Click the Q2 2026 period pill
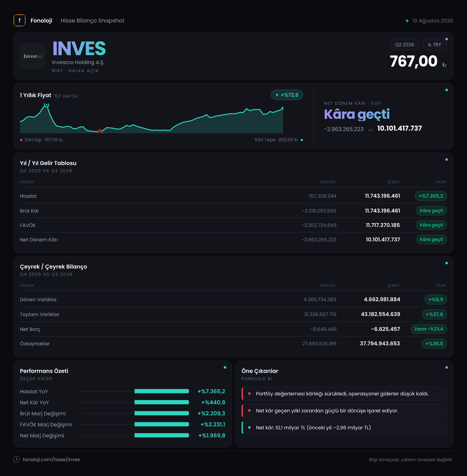467x476 pixels. point(404,45)
